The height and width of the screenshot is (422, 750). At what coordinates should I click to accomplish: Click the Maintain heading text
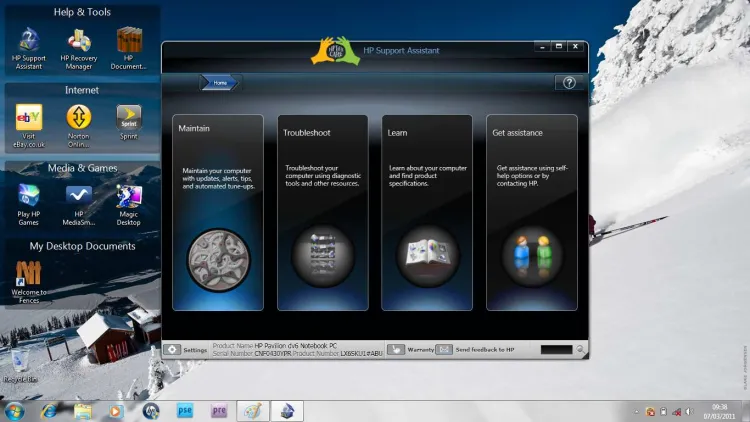[194, 129]
